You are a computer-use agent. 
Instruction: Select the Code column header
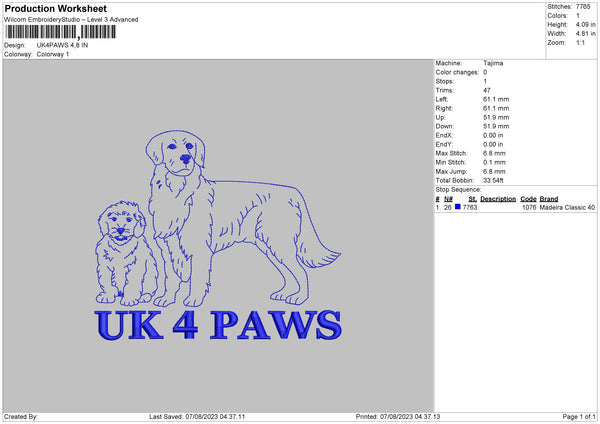pos(528,198)
